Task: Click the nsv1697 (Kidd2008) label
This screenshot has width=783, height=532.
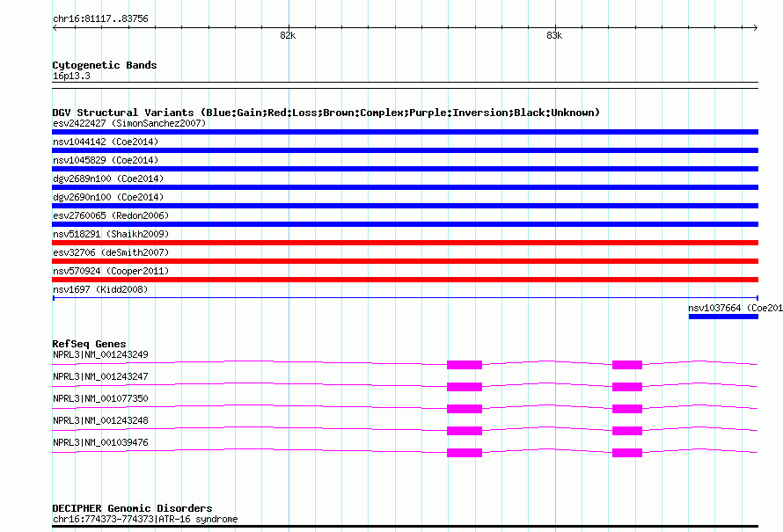Action: click(100, 289)
